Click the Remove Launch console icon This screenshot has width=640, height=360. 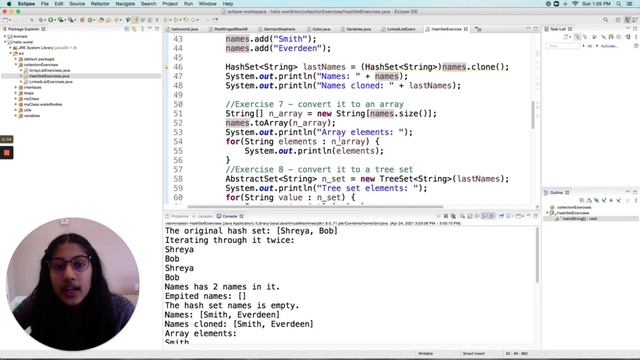coord(446,216)
